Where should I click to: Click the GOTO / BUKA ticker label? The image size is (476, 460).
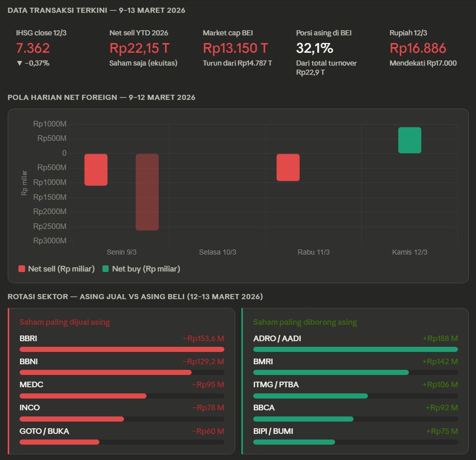[44, 431]
